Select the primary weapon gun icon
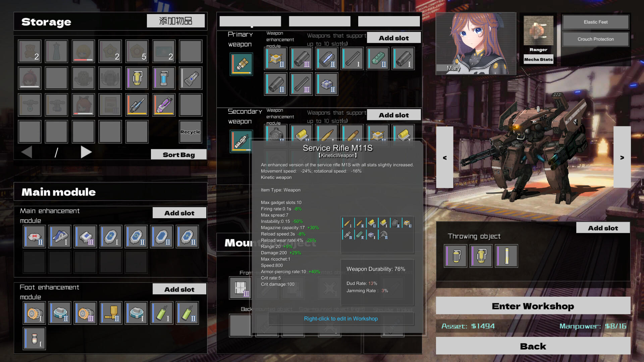 tap(241, 64)
